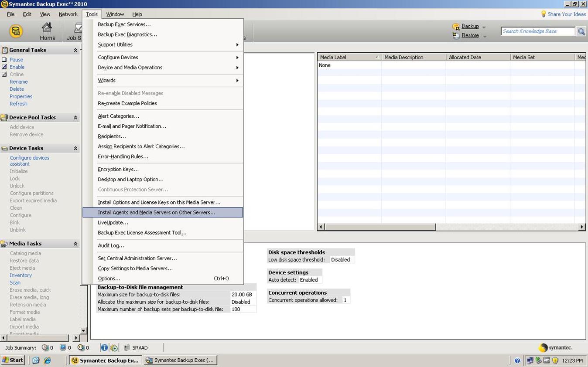Viewport: 588px width, 367px height.
Task: Sort by Media Label column header
Action: [x=349, y=57]
